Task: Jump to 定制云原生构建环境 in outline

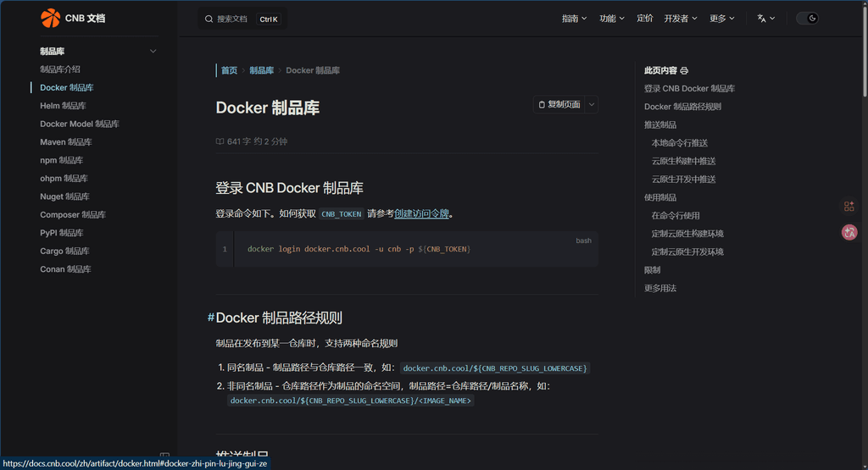Action: [687, 234]
